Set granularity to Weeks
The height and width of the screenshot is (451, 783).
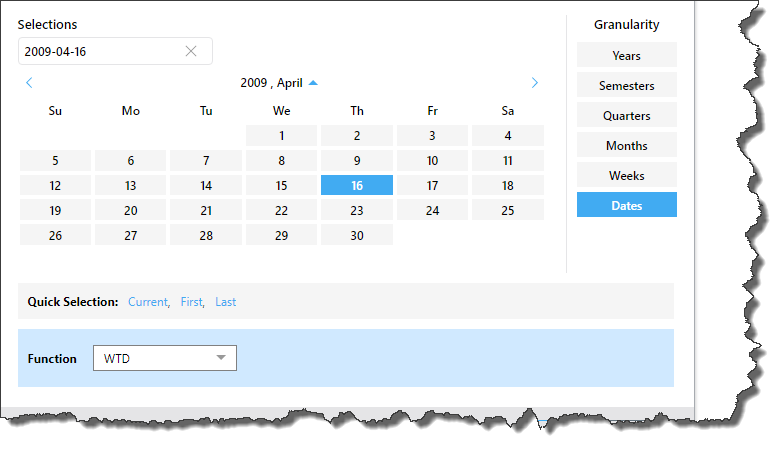tap(626, 175)
